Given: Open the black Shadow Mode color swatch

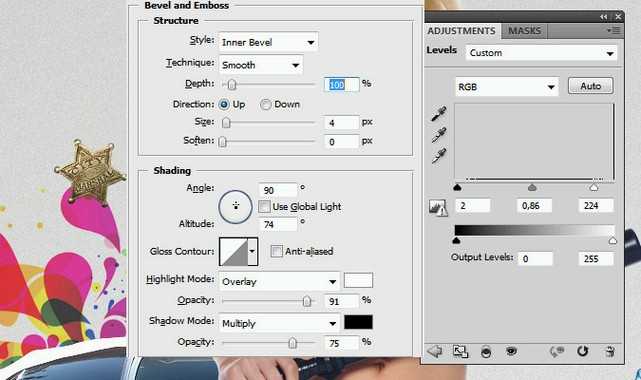Looking at the screenshot, I should click(x=359, y=322).
